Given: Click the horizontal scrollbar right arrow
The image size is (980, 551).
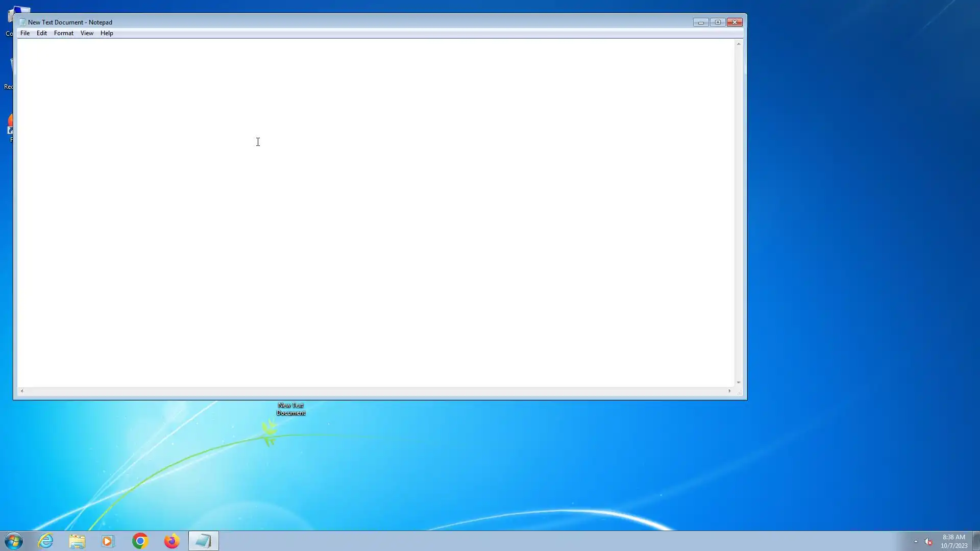Looking at the screenshot, I should (x=729, y=391).
